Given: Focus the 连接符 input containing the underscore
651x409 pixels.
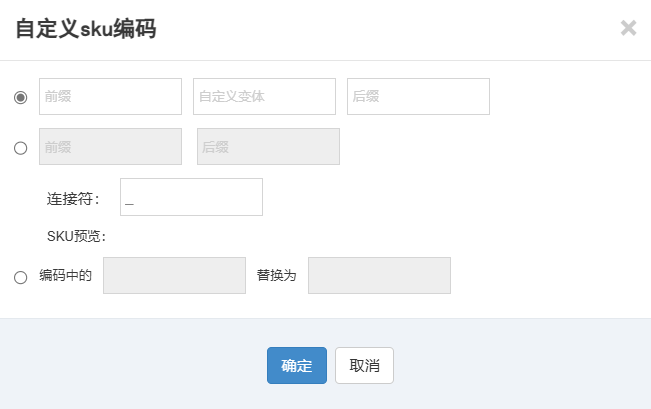Looking at the screenshot, I should (x=191, y=197).
